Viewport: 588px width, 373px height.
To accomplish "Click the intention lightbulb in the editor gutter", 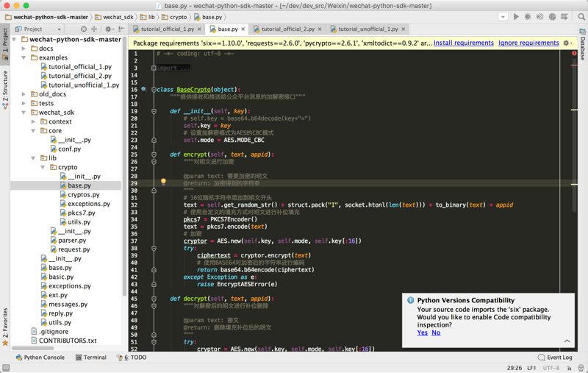I will pyautogui.click(x=163, y=182).
